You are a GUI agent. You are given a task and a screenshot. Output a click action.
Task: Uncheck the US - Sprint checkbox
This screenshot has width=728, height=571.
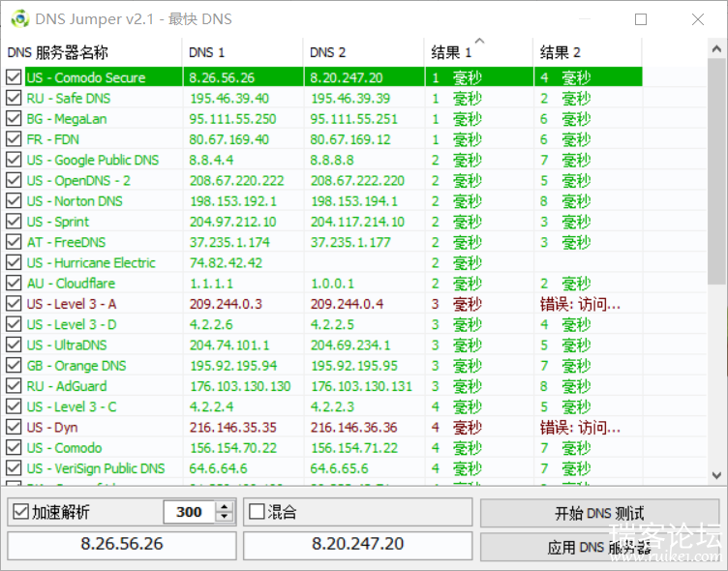pyautogui.click(x=14, y=222)
